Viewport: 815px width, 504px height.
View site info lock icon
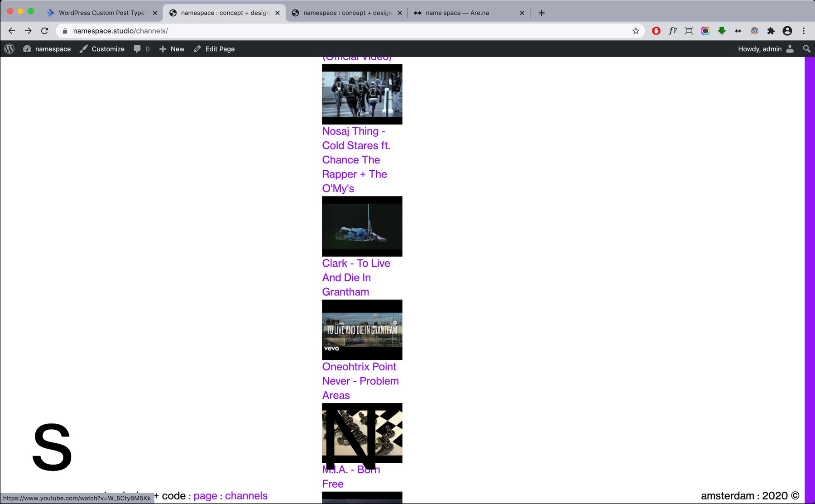click(65, 31)
